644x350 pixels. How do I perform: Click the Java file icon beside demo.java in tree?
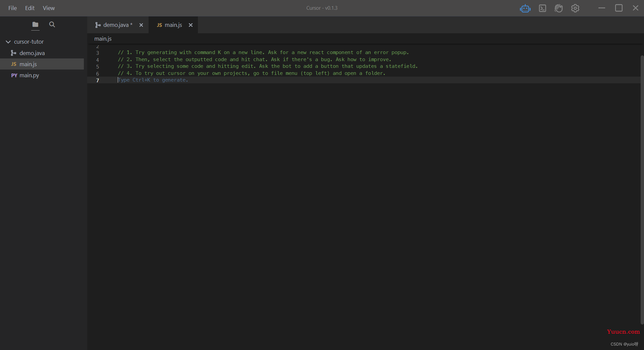click(x=13, y=53)
